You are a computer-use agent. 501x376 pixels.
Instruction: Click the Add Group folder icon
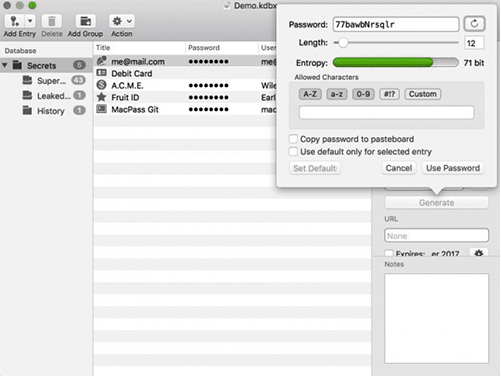[85, 21]
